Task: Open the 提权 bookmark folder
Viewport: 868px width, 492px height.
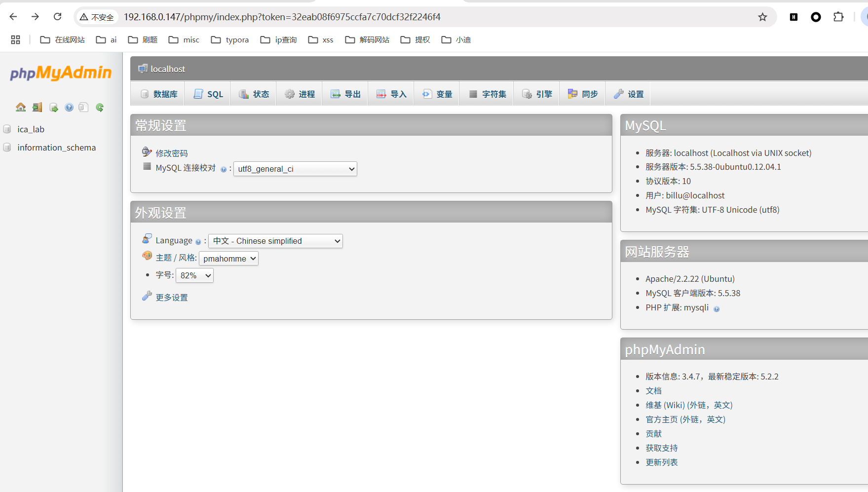Action: pos(415,39)
